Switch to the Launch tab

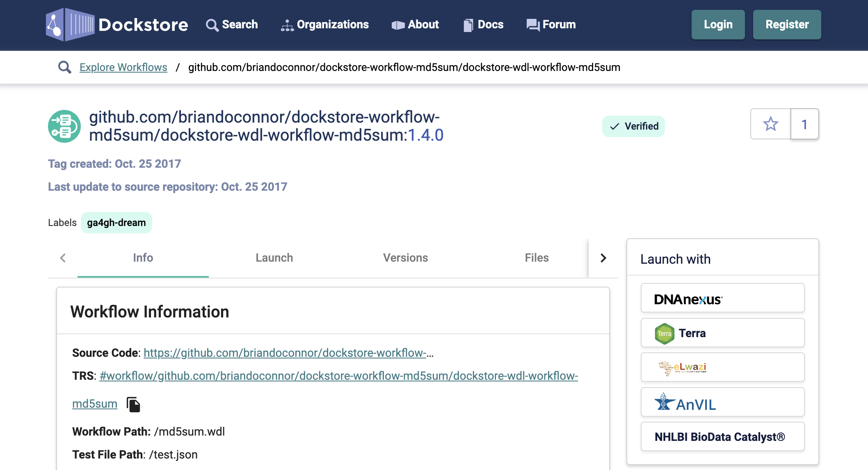pos(274,257)
